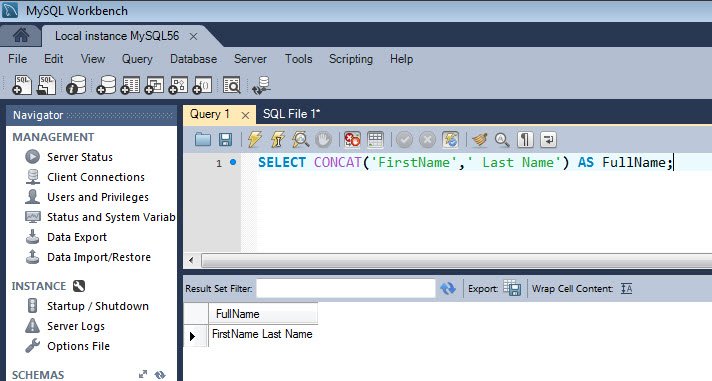Create new table toolbar icon
Screen dimensions: 712x381
pyautogui.click(x=130, y=85)
